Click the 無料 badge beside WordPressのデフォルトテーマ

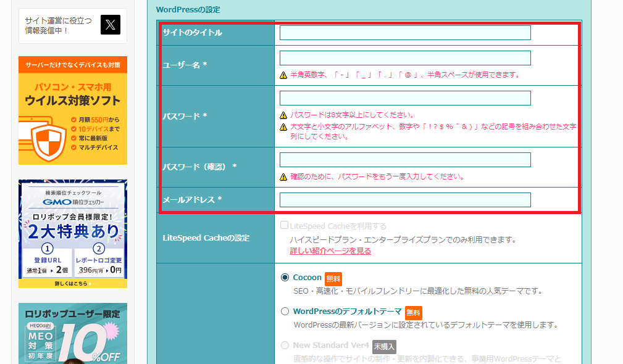click(x=414, y=312)
